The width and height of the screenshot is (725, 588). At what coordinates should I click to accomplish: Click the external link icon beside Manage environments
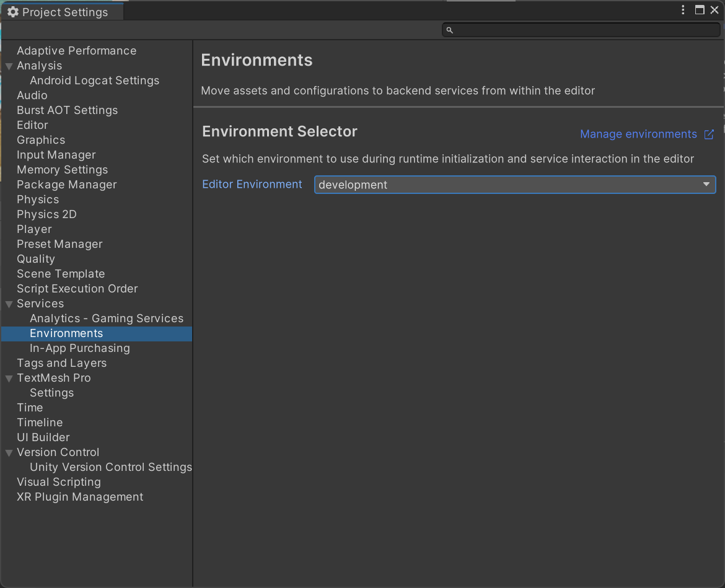710,134
